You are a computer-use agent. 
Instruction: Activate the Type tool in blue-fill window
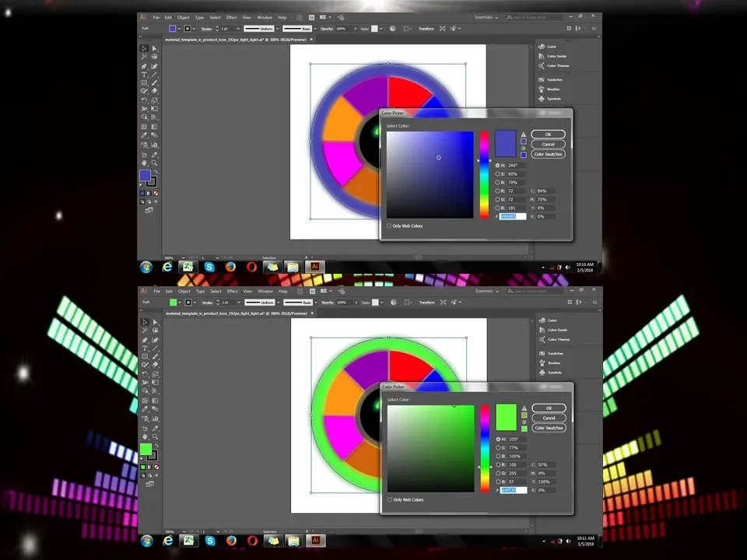(145, 75)
